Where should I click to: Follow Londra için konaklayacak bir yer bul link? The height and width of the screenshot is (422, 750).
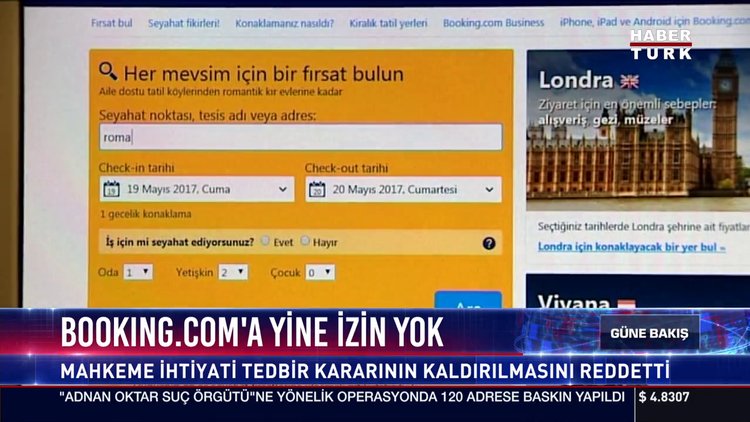click(631, 247)
